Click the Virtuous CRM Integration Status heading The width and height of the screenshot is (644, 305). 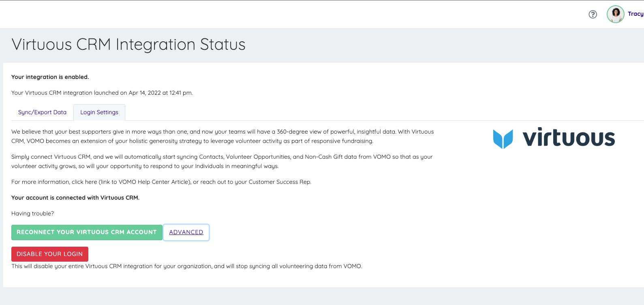click(128, 45)
